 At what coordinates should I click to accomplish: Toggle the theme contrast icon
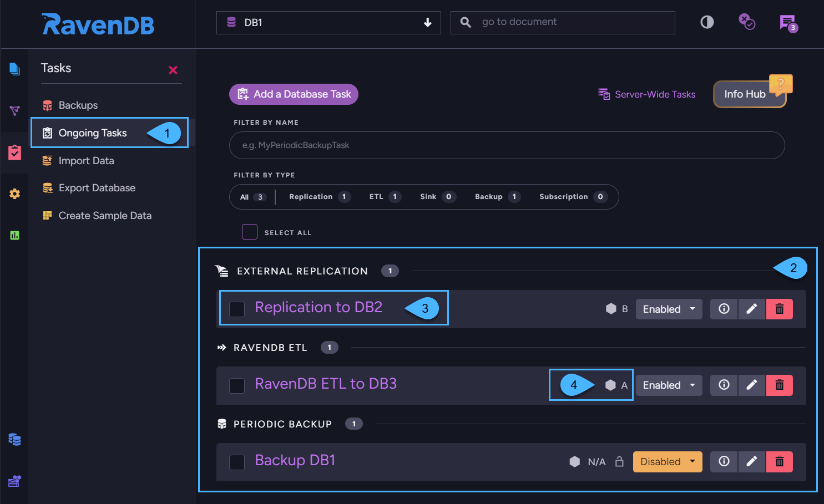[x=707, y=22]
